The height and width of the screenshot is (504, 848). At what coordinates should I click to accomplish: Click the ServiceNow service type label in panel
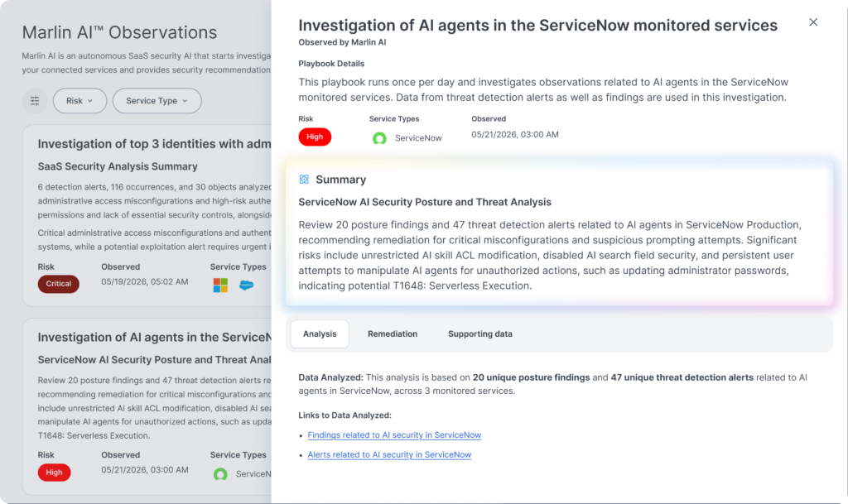pos(418,138)
